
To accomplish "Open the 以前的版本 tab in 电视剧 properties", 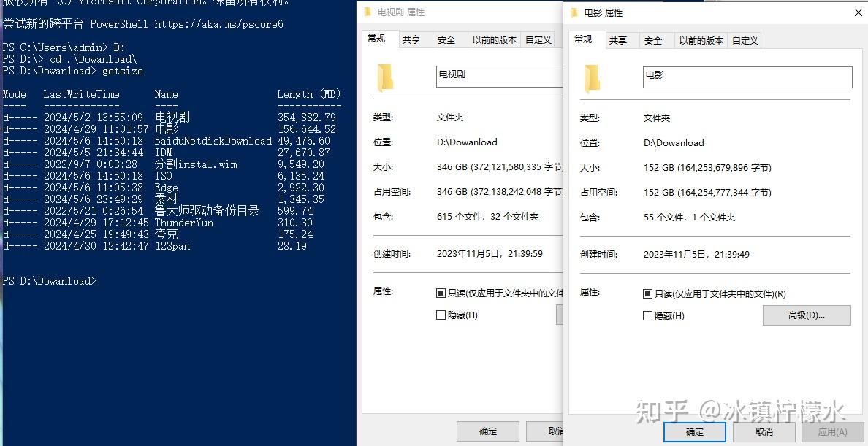I will 493,39.
